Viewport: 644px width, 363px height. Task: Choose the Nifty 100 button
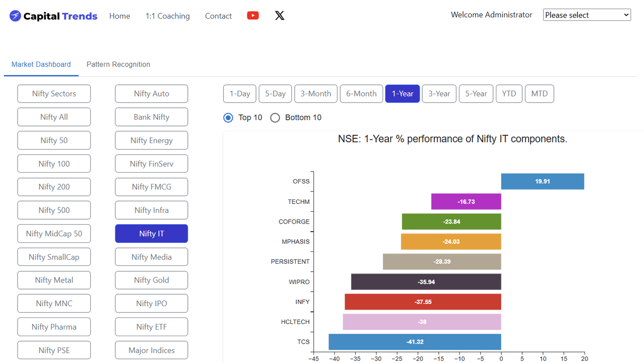pyautogui.click(x=54, y=164)
